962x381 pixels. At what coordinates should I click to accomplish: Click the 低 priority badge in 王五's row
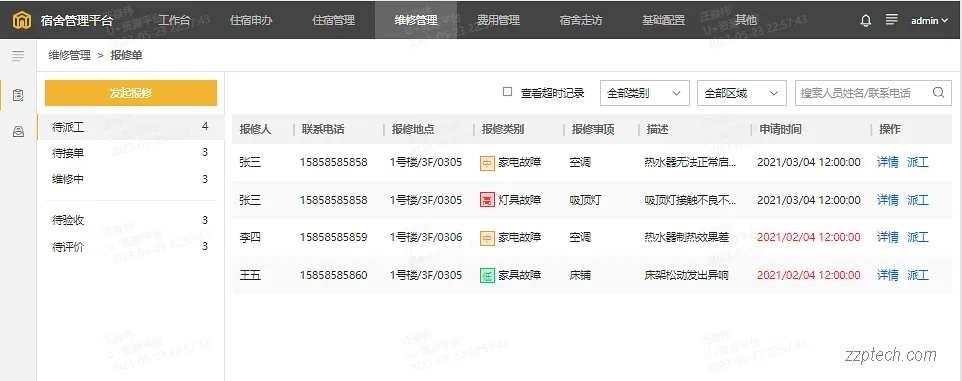tap(487, 275)
